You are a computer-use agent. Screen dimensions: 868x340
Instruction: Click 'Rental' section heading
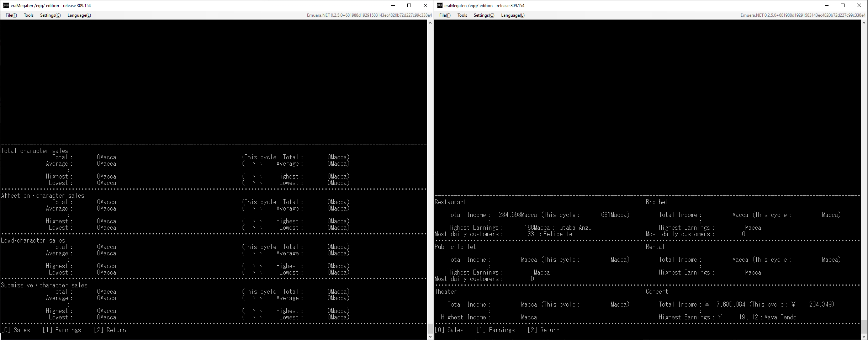tap(655, 247)
